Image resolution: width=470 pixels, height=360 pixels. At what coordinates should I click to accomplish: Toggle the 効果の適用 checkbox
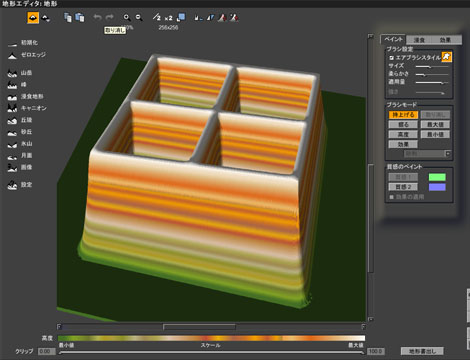[392, 197]
